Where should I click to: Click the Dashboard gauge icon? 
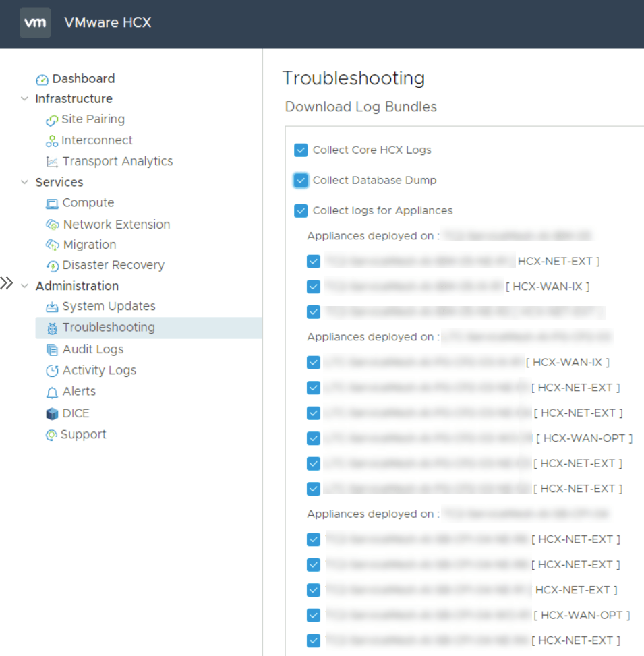click(42, 80)
